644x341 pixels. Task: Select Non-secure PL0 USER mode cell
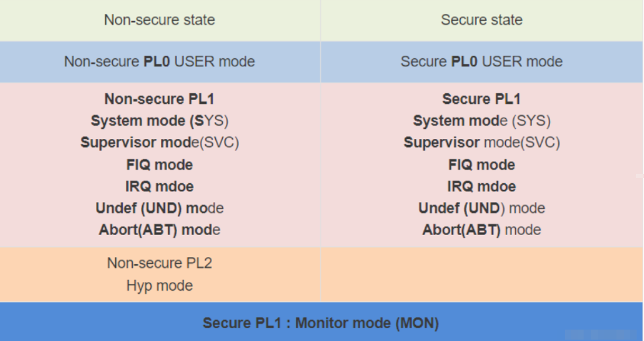pyautogui.click(x=160, y=62)
